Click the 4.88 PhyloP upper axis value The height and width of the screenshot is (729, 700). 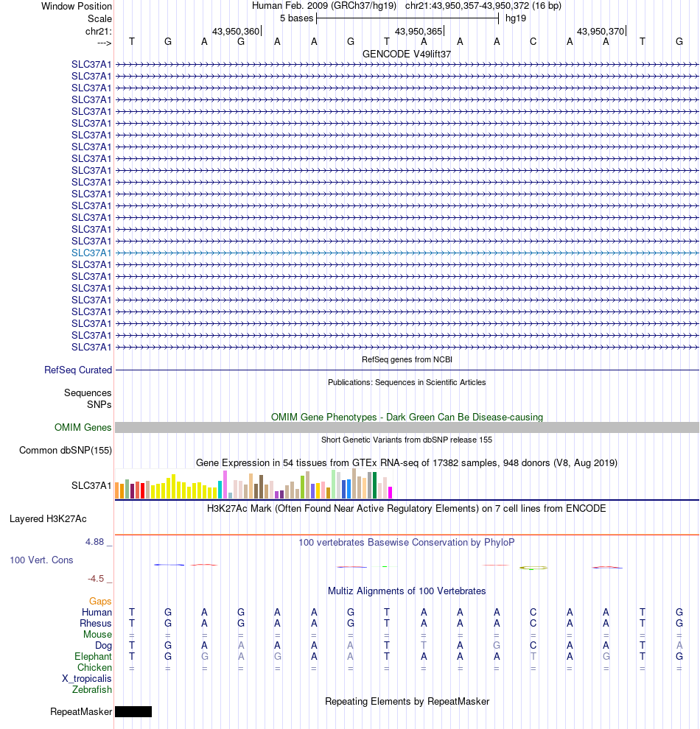(x=95, y=542)
